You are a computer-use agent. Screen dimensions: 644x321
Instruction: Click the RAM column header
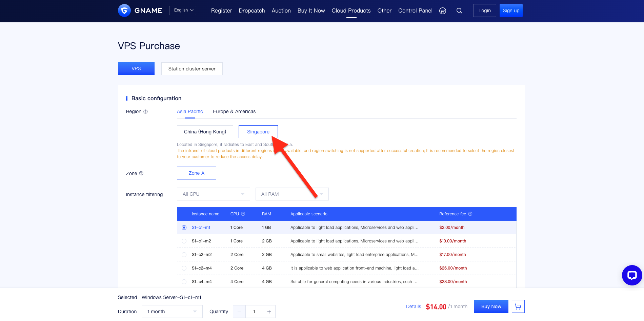(266, 214)
